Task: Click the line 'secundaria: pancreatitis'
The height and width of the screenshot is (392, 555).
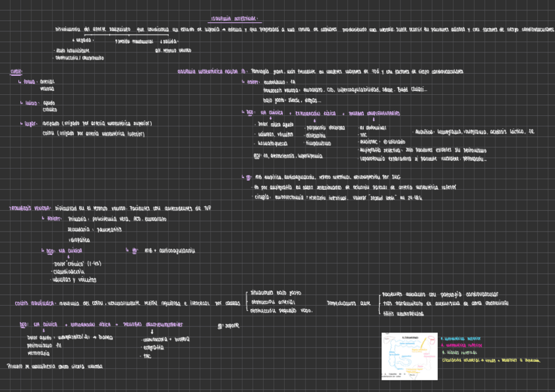Action: click(x=94, y=230)
